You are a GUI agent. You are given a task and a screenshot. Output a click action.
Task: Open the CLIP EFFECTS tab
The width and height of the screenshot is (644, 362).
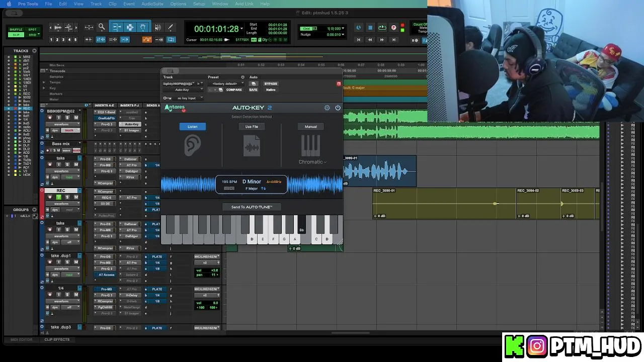[57, 339]
